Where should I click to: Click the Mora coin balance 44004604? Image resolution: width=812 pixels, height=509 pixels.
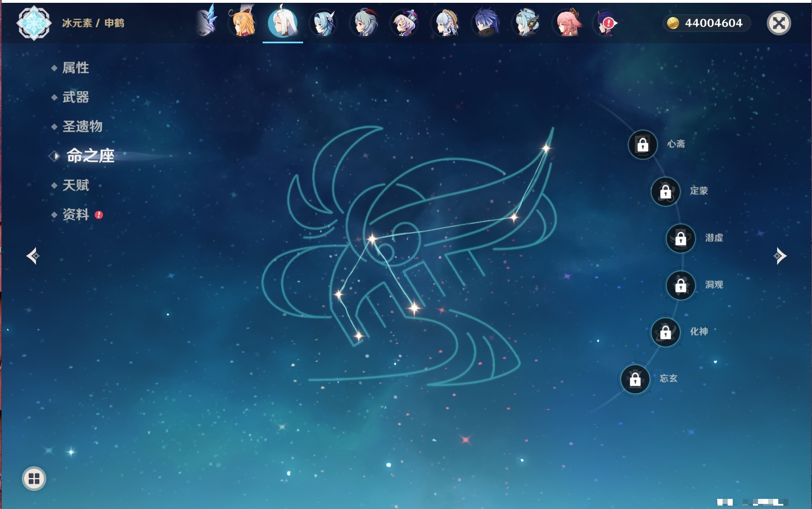[706, 23]
